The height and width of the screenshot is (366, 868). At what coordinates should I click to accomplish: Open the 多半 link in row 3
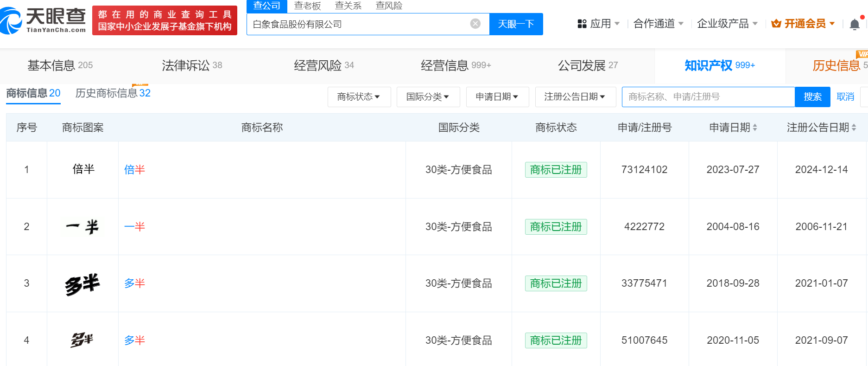(x=134, y=283)
